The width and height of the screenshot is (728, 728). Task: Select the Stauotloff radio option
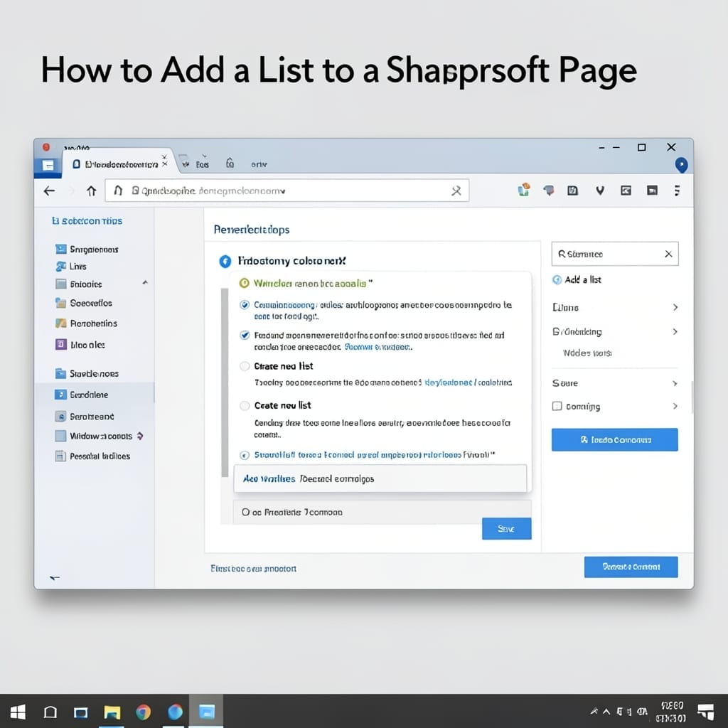point(245,455)
